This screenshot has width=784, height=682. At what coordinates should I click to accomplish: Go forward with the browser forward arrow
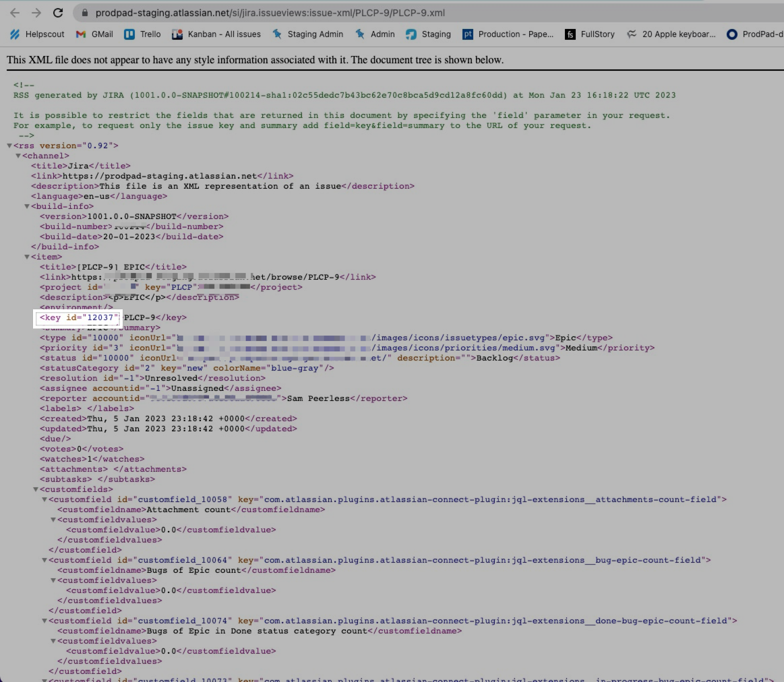[36, 13]
